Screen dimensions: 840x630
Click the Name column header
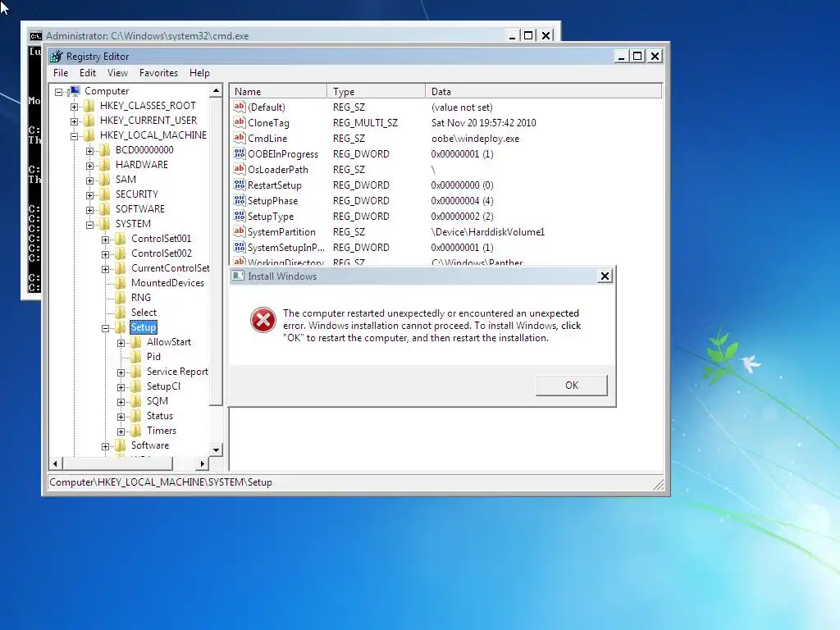click(x=278, y=92)
